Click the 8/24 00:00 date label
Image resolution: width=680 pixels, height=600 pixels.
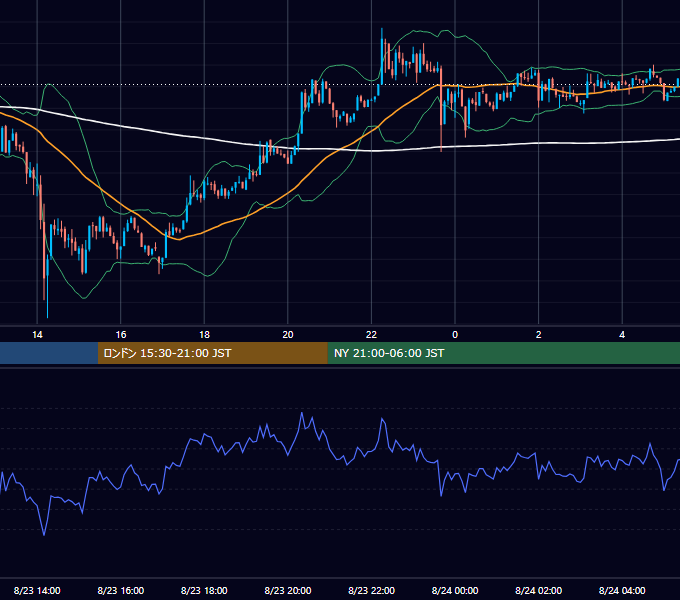(x=455, y=590)
